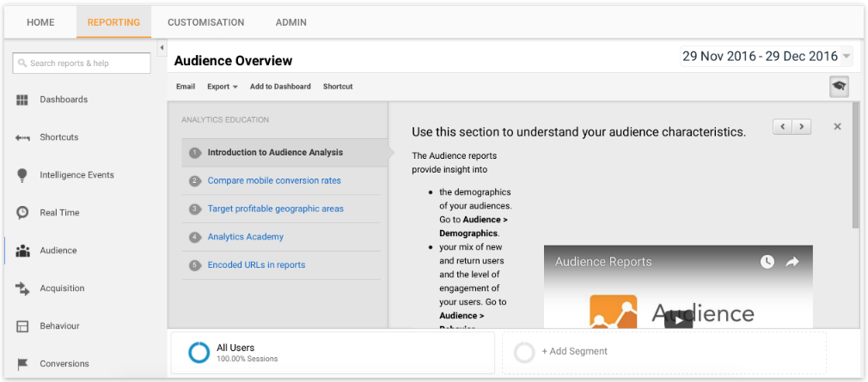This screenshot has width=868, height=382.
Task: Click the Audience Reports video title
Action: [x=603, y=262]
